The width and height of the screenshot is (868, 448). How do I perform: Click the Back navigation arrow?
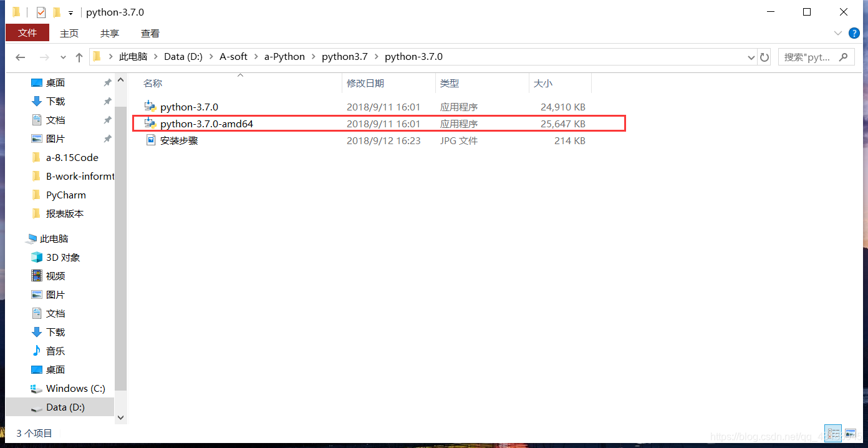coord(21,57)
